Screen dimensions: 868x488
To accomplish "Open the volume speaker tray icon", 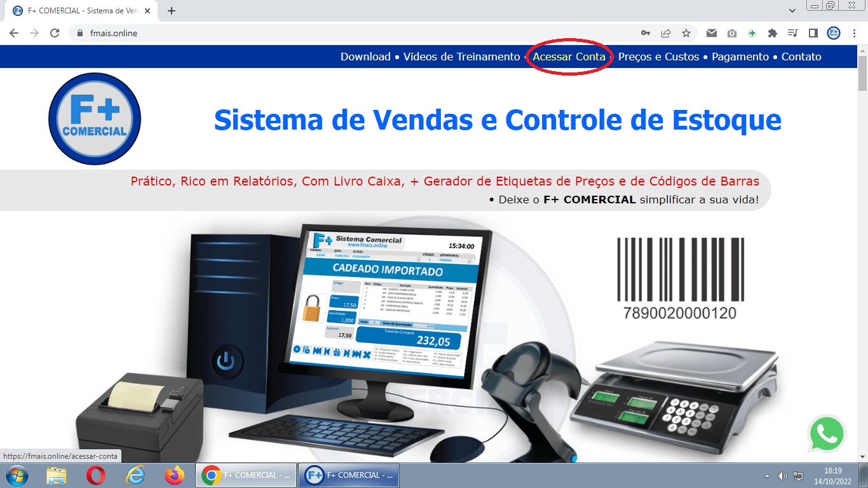I will pyautogui.click(x=782, y=475).
